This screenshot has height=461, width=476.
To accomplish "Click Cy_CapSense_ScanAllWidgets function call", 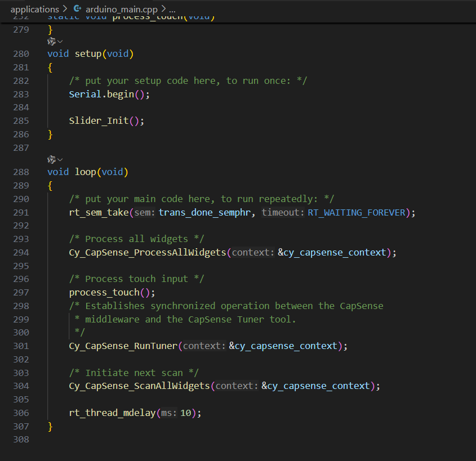I will coord(139,386).
